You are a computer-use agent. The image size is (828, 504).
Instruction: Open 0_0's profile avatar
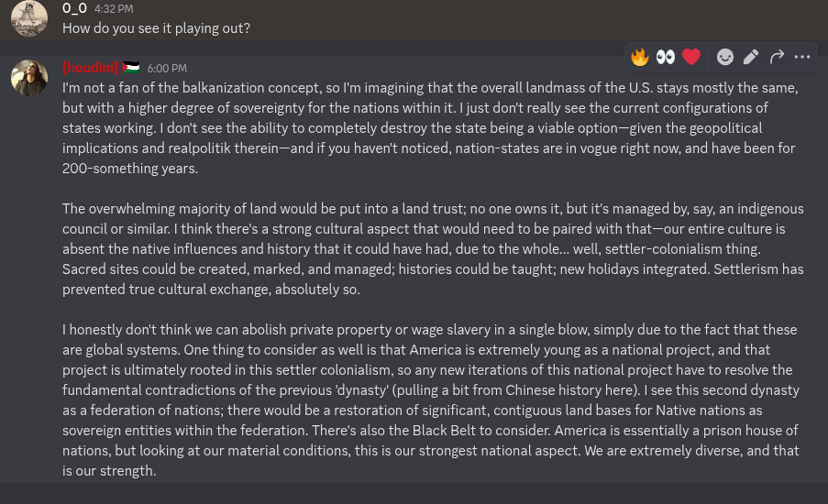click(x=29, y=18)
